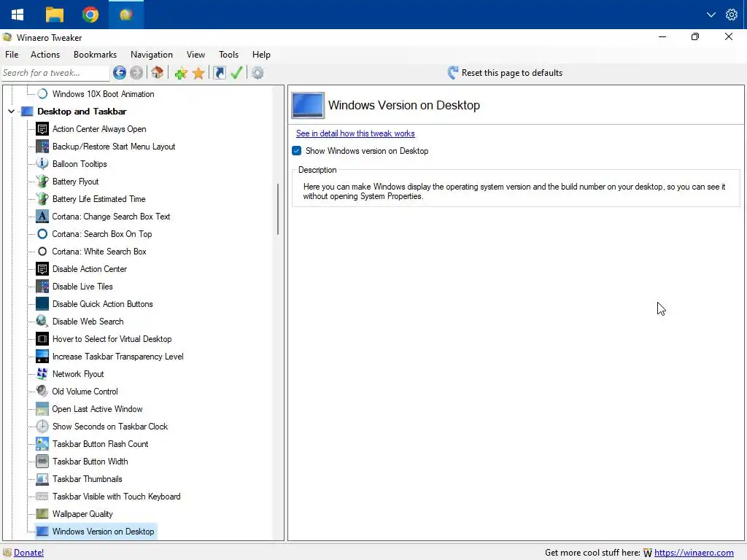Open the taskbar settings gear icon
Image resolution: width=747 pixels, height=560 pixels.
(x=732, y=15)
